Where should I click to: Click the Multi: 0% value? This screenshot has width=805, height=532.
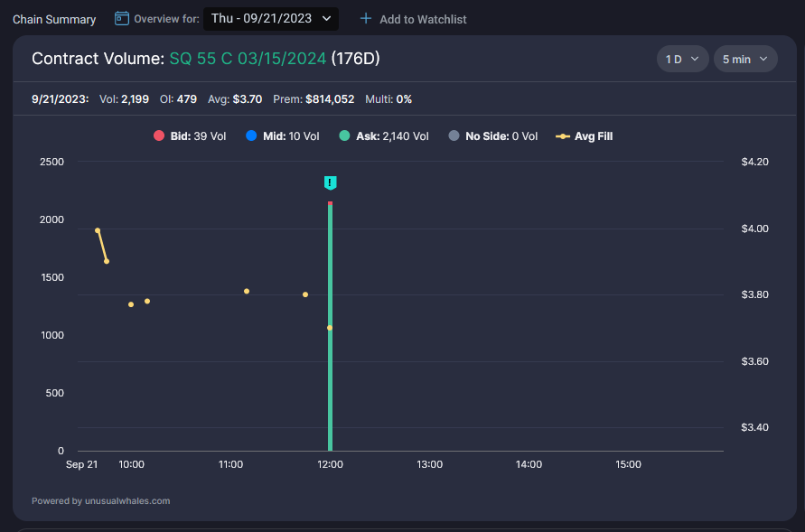388,99
